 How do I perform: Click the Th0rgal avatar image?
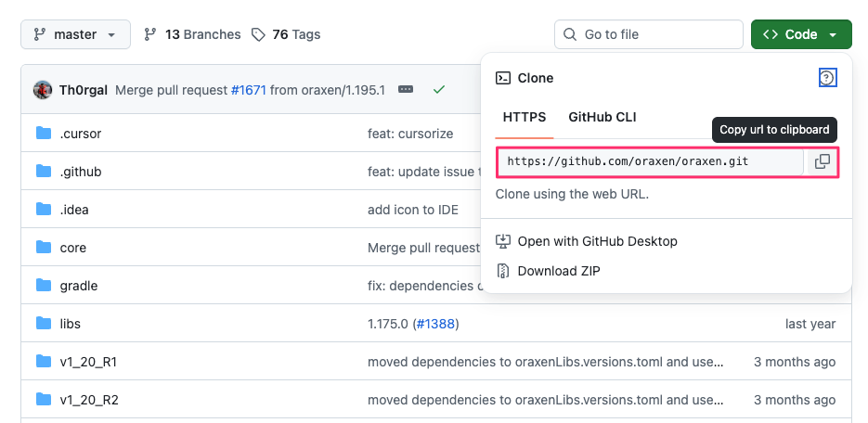[x=43, y=90]
